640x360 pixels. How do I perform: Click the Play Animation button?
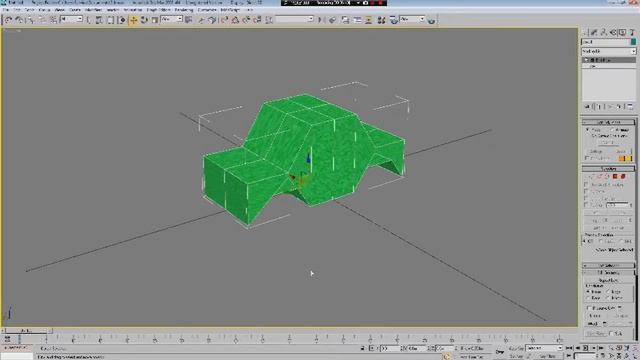(585, 348)
